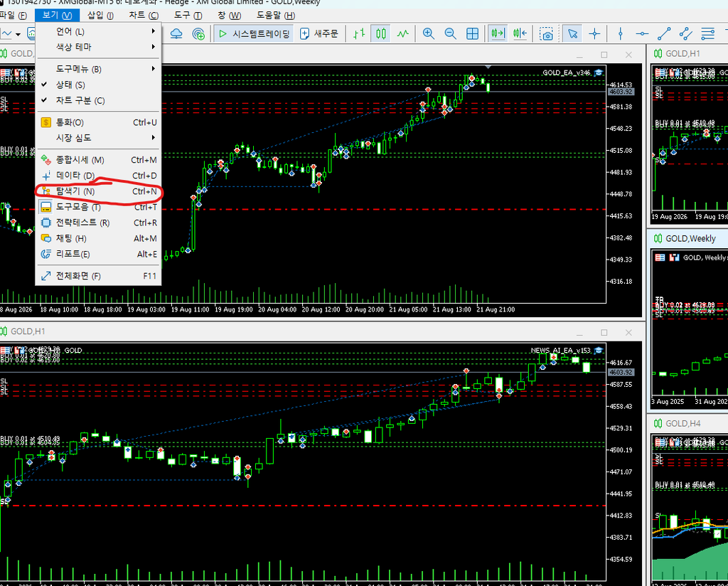
Task: Select the vertical line drawing tool
Action: click(x=620, y=33)
